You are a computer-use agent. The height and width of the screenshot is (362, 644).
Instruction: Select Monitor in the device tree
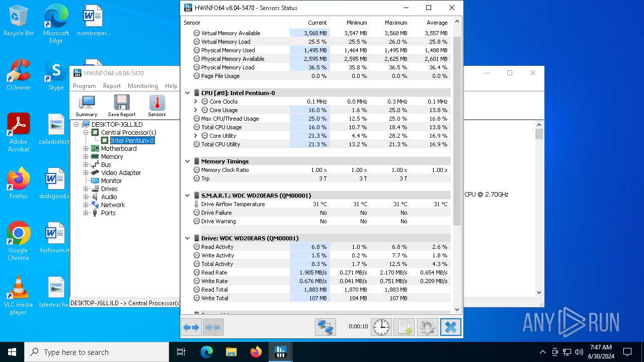point(111,181)
